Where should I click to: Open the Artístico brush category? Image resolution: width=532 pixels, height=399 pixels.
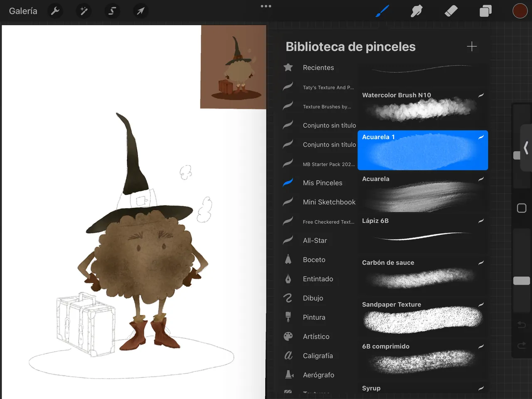coord(318,336)
